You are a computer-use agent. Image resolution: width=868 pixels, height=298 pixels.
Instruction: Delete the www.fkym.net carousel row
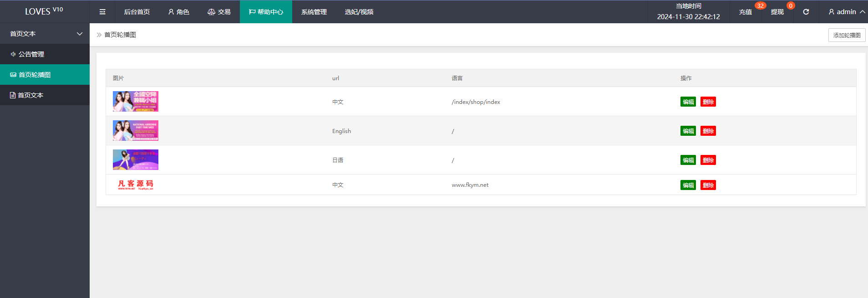pos(708,185)
